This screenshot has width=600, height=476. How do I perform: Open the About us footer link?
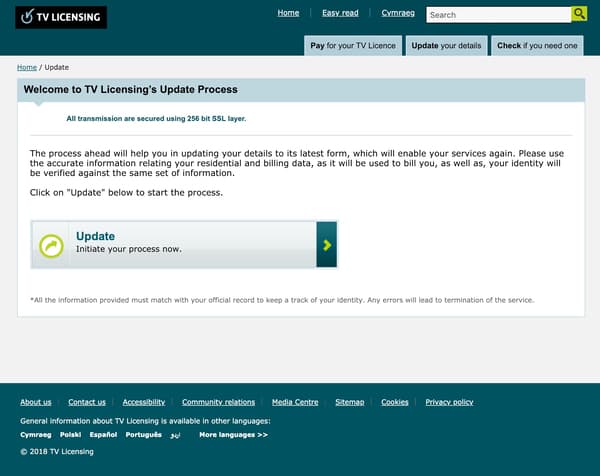(36, 402)
